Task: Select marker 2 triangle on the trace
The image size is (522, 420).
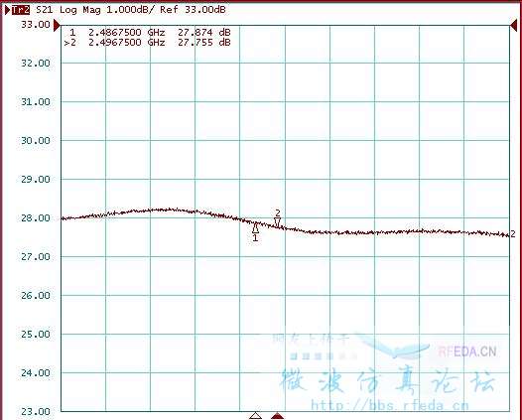Action: (x=277, y=222)
